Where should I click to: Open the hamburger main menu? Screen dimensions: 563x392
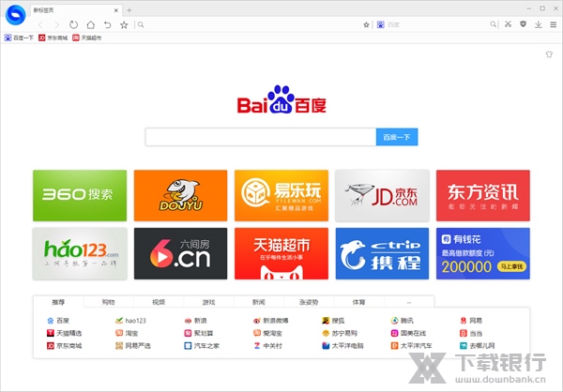[552, 24]
